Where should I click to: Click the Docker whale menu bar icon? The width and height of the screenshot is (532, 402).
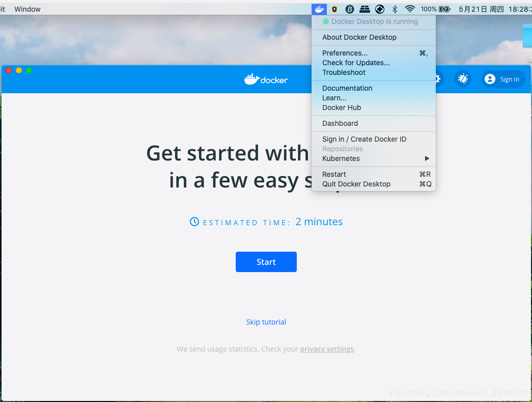[x=319, y=9]
